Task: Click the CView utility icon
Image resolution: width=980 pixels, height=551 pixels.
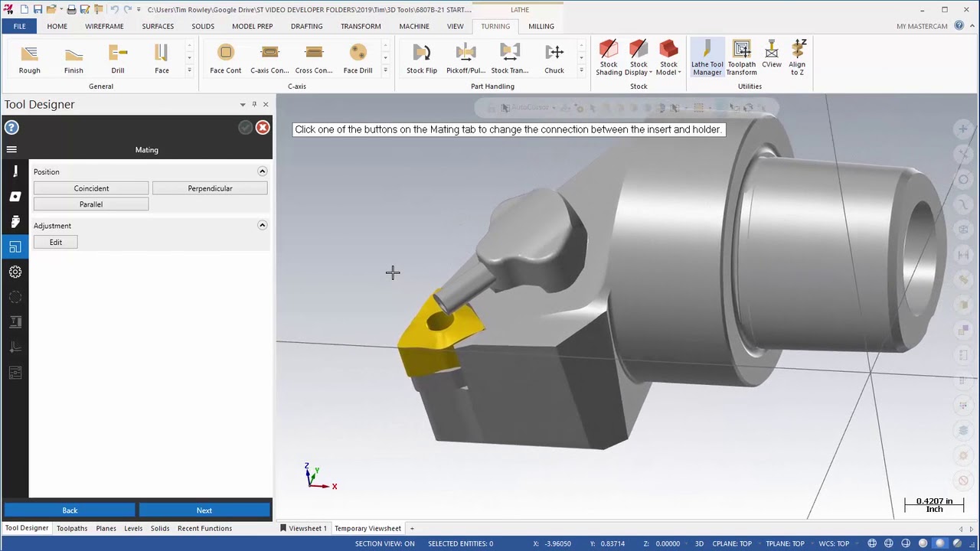Action: pyautogui.click(x=772, y=54)
